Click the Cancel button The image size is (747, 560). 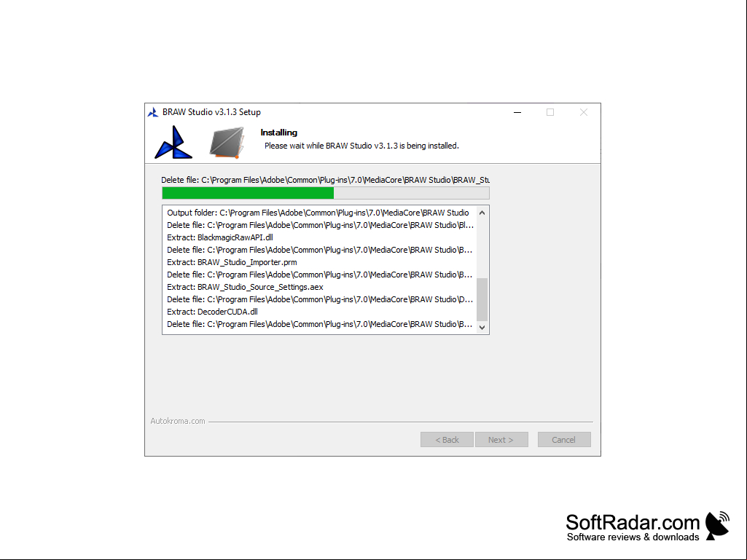[x=564, y=440]
